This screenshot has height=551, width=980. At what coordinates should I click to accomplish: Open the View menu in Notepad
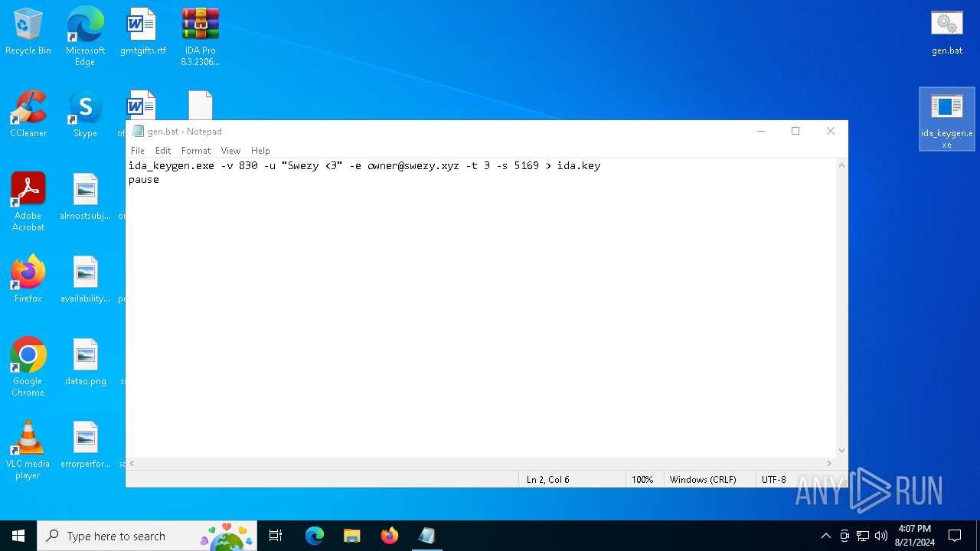pos(230,151)
